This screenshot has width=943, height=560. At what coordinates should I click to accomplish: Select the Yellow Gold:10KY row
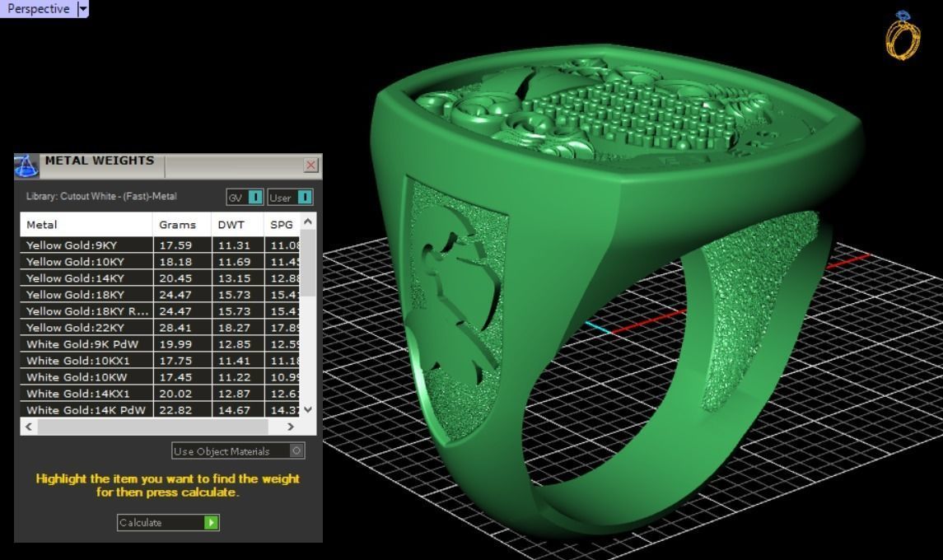pos(160,262)
